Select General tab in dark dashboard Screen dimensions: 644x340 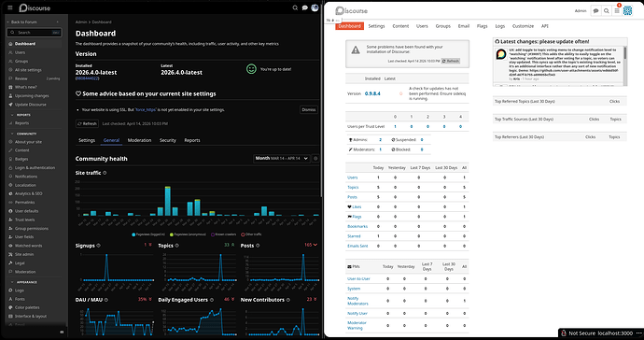coord(111,140)
